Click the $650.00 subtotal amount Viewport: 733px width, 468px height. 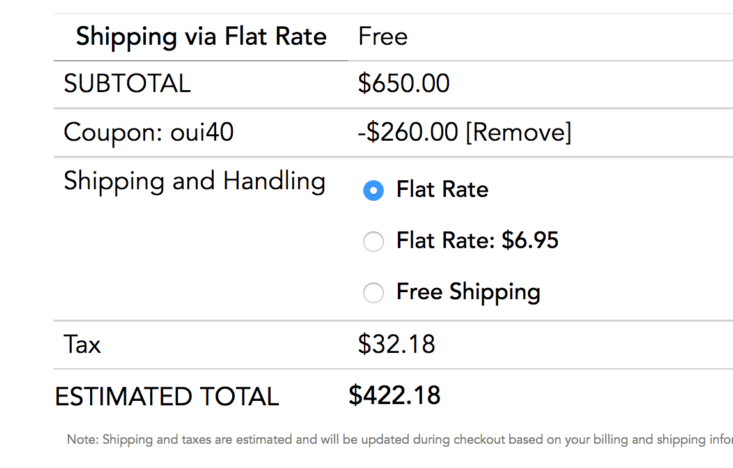coord(404,84)
